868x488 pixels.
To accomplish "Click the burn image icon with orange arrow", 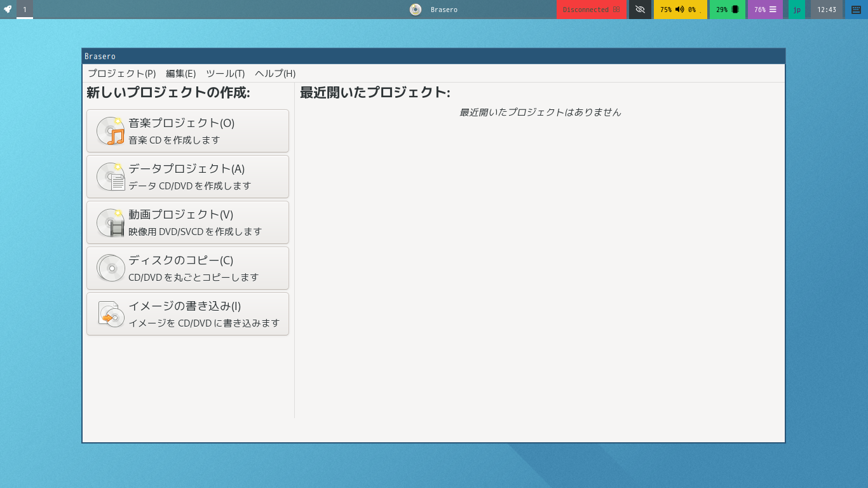I will (x=111, y=314).
